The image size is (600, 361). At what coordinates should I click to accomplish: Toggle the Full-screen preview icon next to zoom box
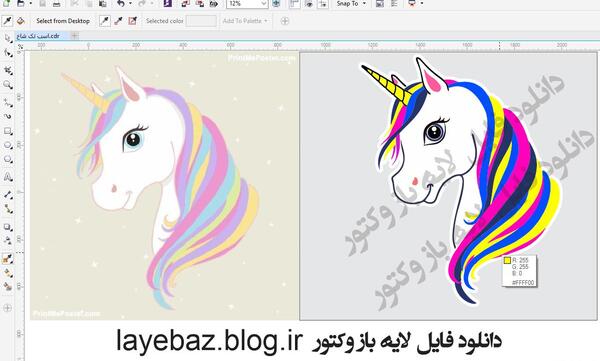point(276,3)
